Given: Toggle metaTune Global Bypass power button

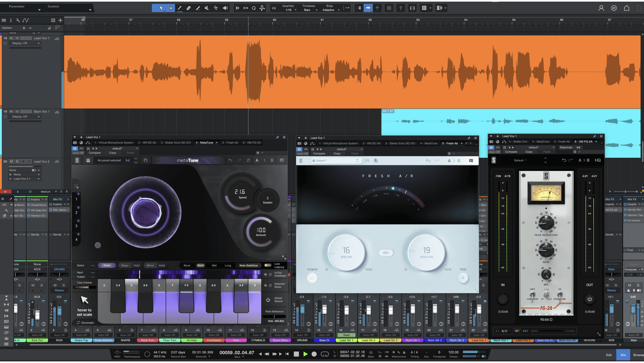Looking at the screenshot, I should tap(268, 300).
